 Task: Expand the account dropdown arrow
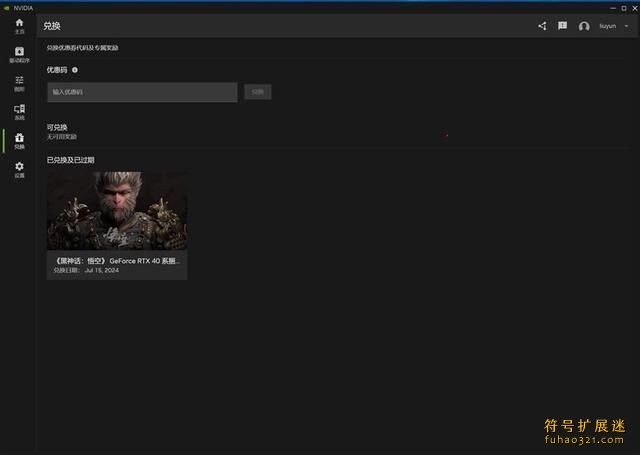(626, 26)
